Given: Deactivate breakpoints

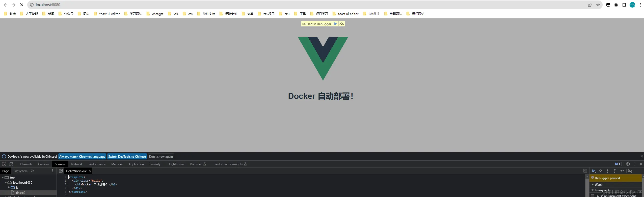Looking at the screenshot, I should (630, 171).
